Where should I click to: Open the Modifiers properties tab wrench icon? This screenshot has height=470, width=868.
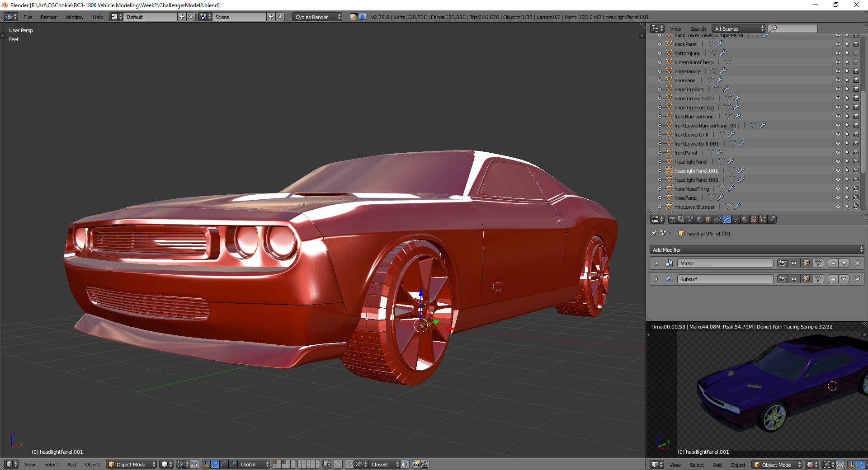click(x=726, y=219)
